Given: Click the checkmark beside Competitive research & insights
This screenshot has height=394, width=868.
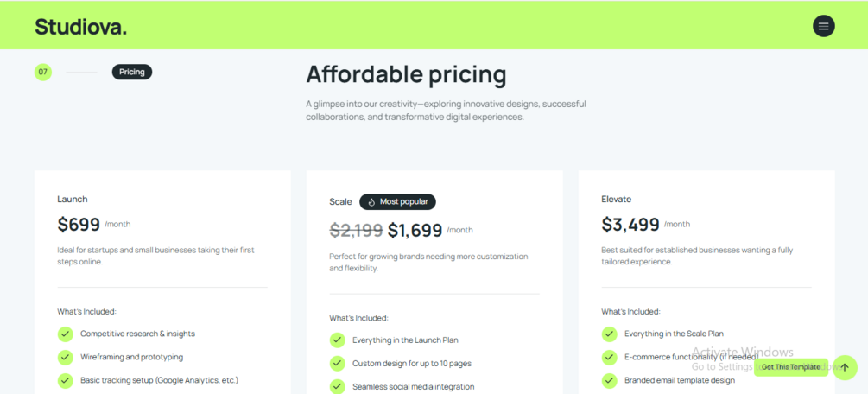Looking at the screenshot, I should [x=65, y=334].
